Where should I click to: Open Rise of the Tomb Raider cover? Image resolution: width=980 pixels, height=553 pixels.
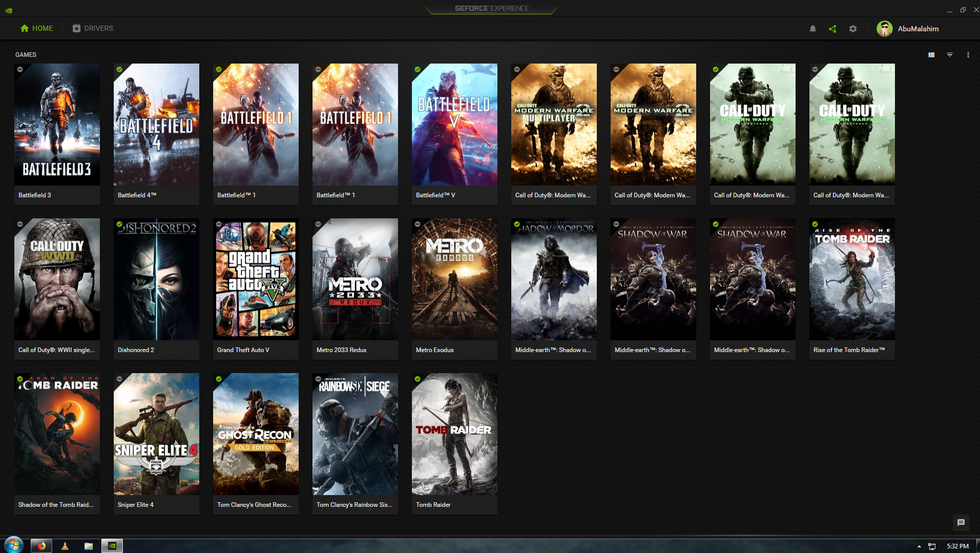coord(852,279)
